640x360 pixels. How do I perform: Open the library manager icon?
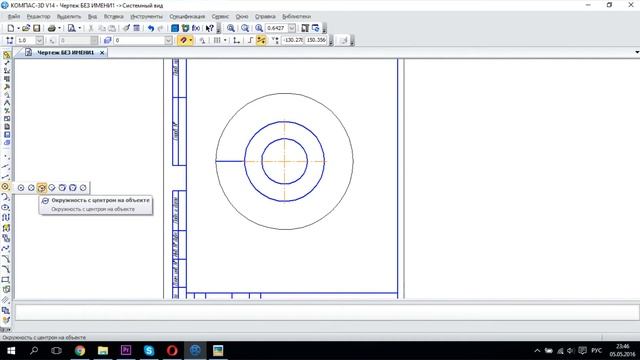point(175,28)
